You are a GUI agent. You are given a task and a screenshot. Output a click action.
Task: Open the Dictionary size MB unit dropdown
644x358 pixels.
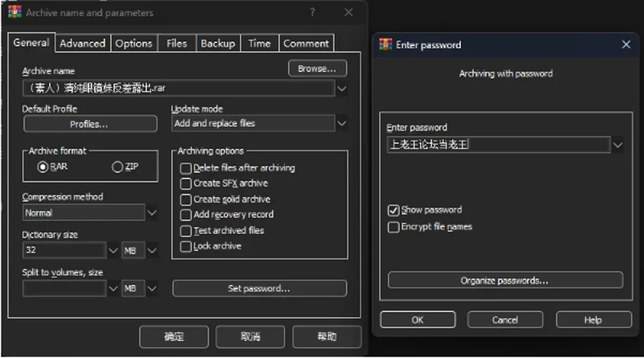(152, 251)
